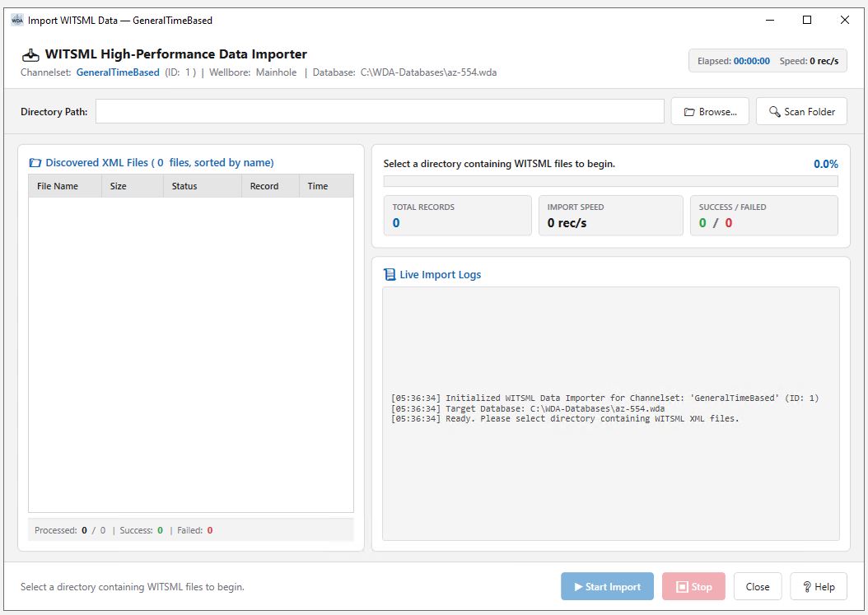Click the scroll icon beside Live Import Logs
The height and width of the screenshot is (615, 868).
pos(390,274)
